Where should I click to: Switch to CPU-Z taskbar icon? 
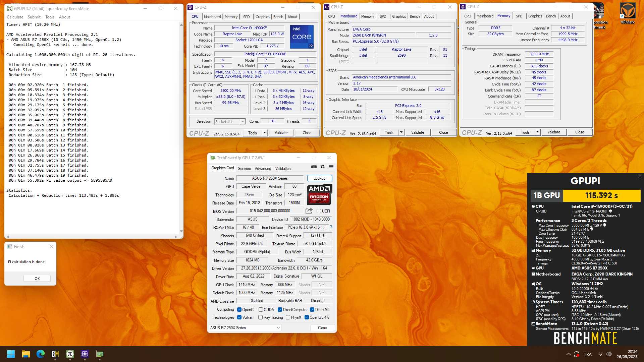(85, 354)
